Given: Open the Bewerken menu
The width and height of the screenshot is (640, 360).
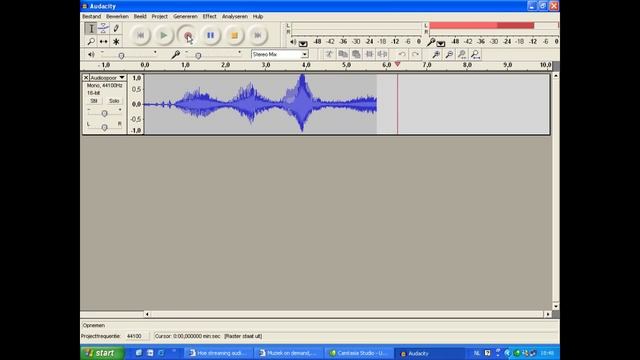Looking at the screenshot, I should pyautogui.click(x=117, y=16).
